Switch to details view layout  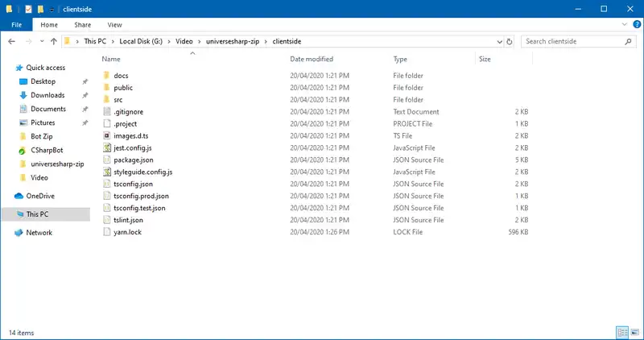[621, 332]
